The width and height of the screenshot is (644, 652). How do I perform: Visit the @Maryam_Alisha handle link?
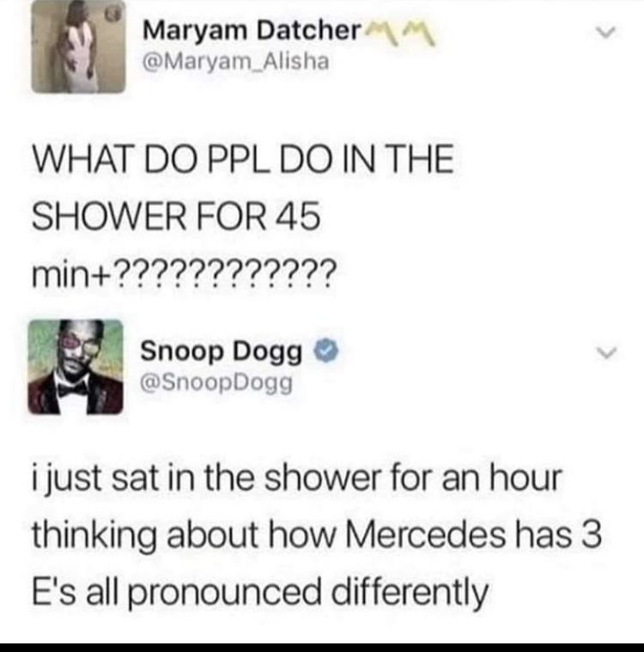point(236,62)
